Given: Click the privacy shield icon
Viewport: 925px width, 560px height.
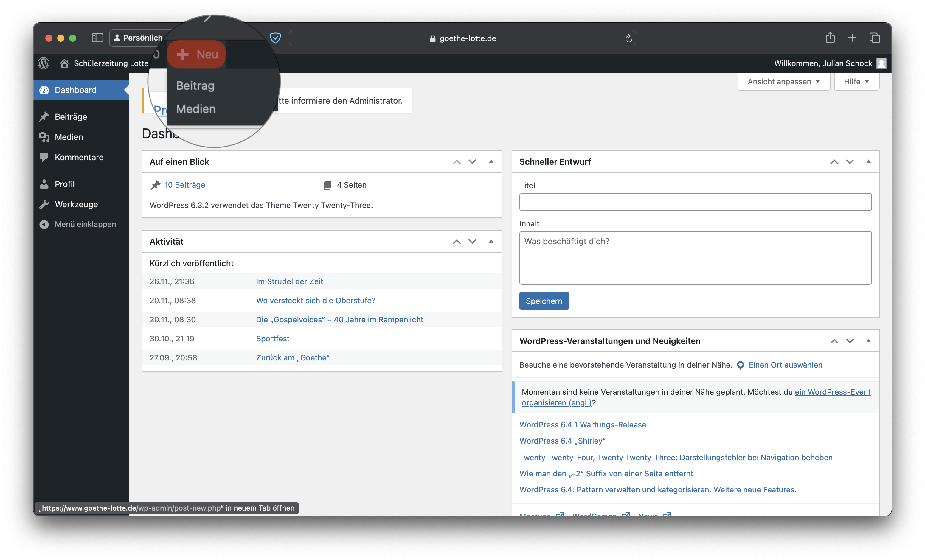Looking at the screenshot, I should (x=275, y=38).
